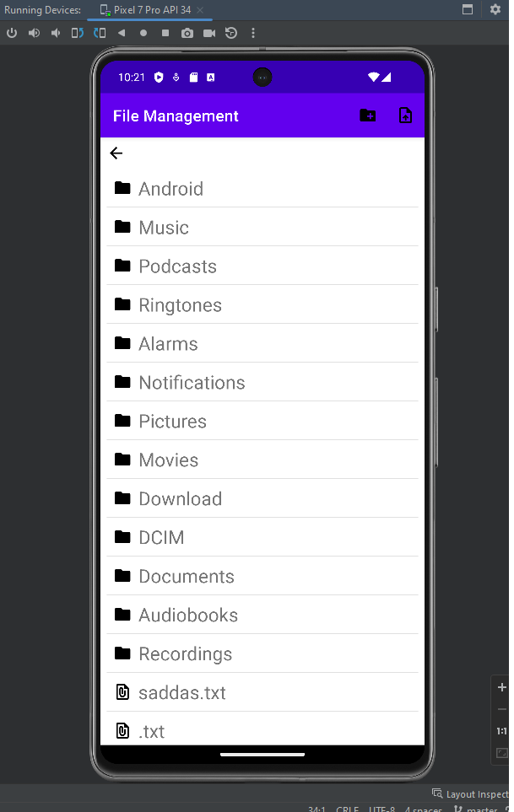Open Running Devices settings via the gear icon
Screen dimensions: 514x812
click(495, 9)
